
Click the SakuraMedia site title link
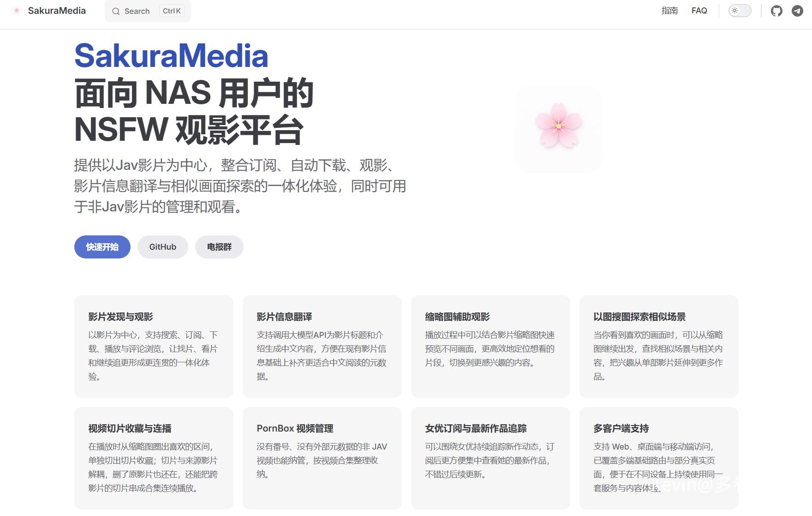pos(57,11)
